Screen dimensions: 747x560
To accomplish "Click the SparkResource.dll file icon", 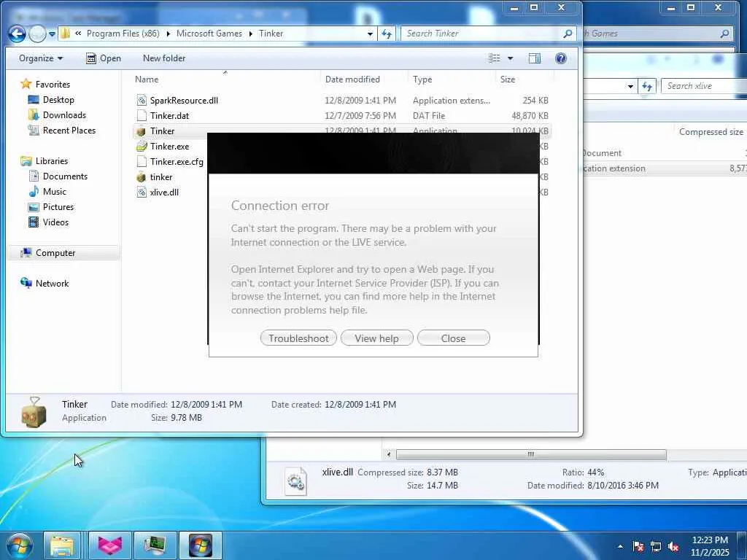I will click(142, 100).
